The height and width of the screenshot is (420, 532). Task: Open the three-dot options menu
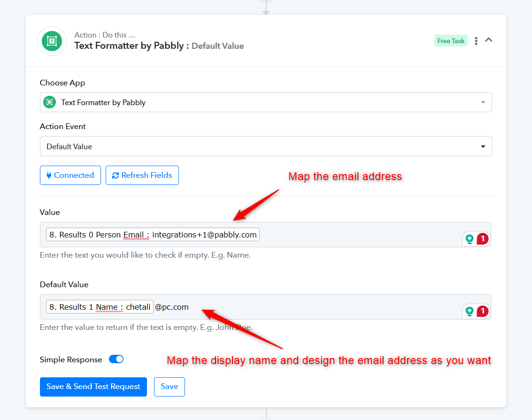click(476, 41)
